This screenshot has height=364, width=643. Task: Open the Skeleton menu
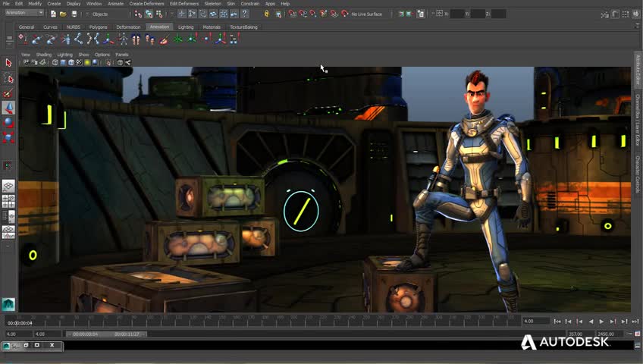click(x=212, y=3)
